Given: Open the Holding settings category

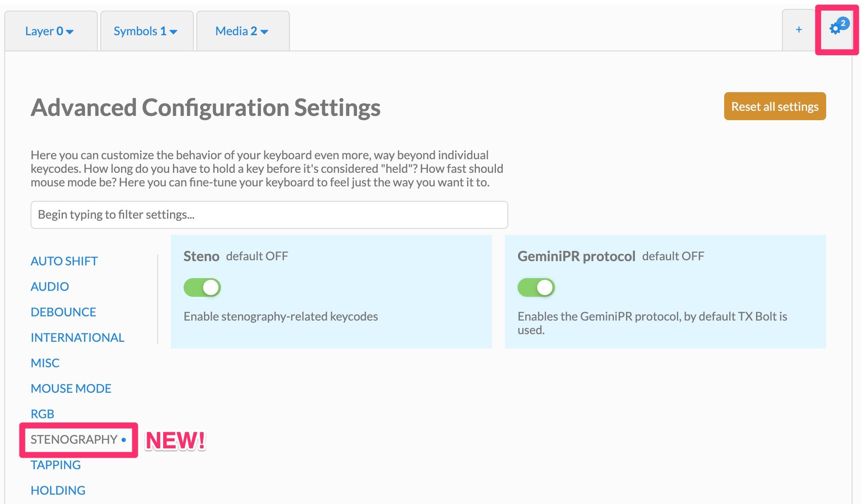Looking at the screenshot, I should (58, 490).
